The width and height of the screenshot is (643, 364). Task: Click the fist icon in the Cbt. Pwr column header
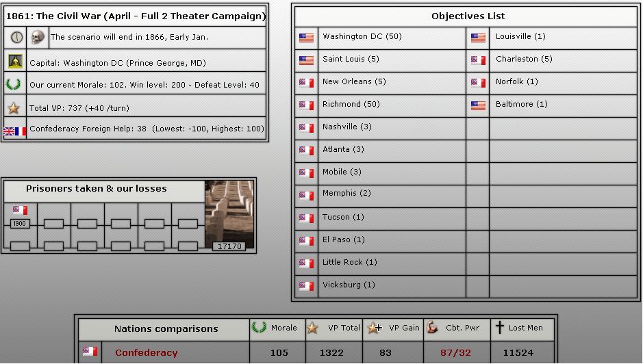pyautogui.click(x=432, y=328)
